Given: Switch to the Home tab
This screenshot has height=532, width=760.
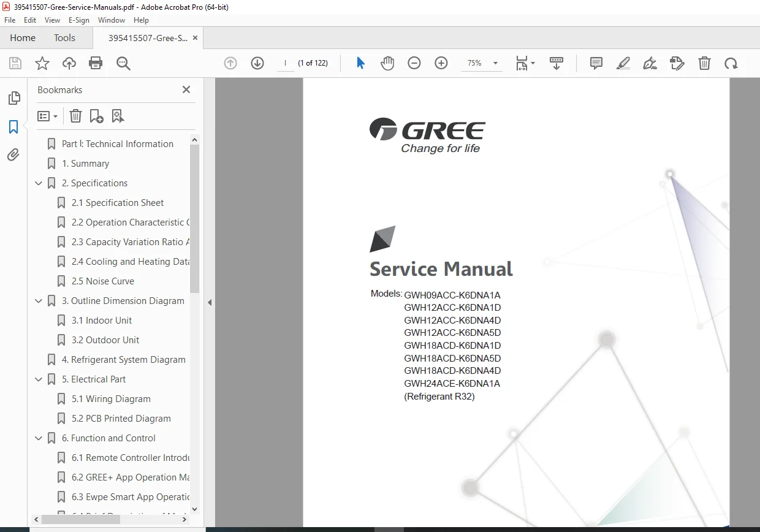Looking at the screenshot, I should tap(23, 38).
